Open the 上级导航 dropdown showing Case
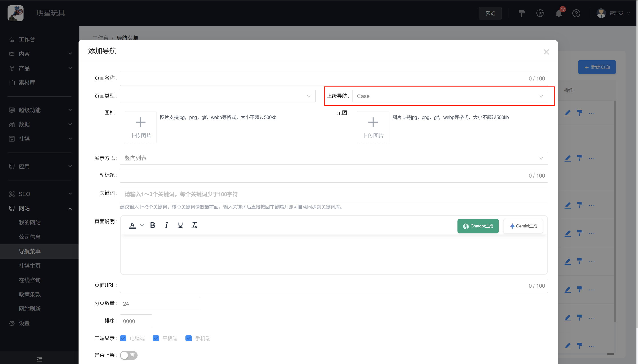638x364 pixels. click(x=449, y=96)
